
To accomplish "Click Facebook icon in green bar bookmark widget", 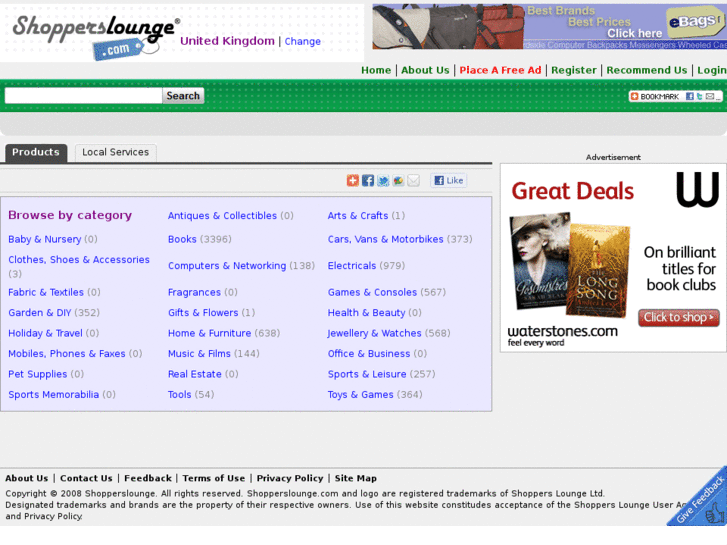I will click(x=689, y=96).
